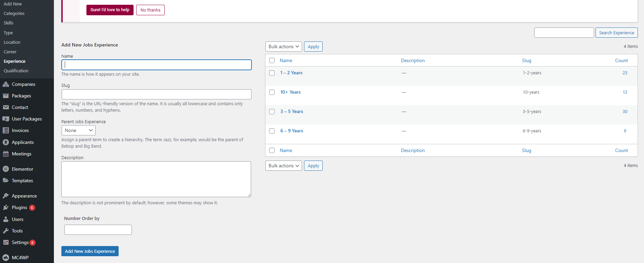Click the Elementor icon in sidebar
644x263 pixels.
pos(6,169)
